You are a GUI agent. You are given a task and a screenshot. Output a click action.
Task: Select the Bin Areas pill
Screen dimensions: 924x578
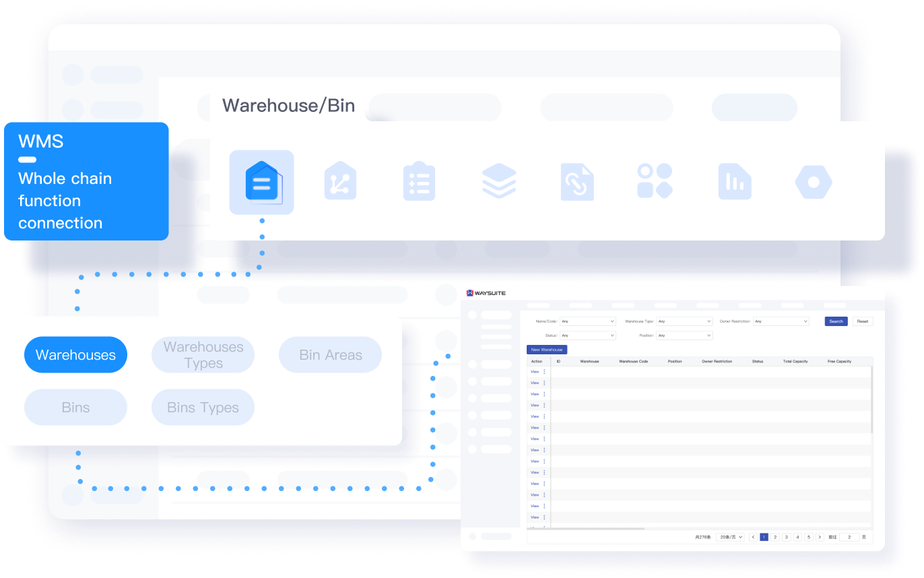[x=330, y=355]
